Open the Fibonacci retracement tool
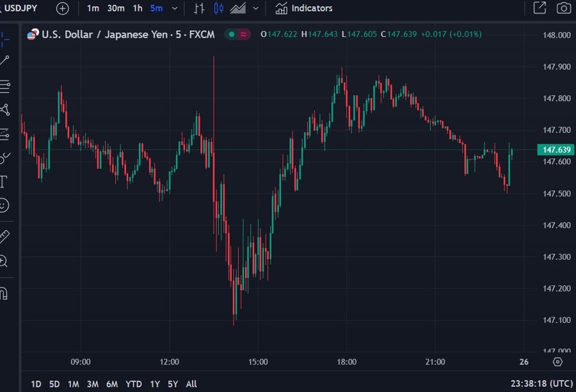This screenshot has height=392, width=576. [x=4, y=86]
